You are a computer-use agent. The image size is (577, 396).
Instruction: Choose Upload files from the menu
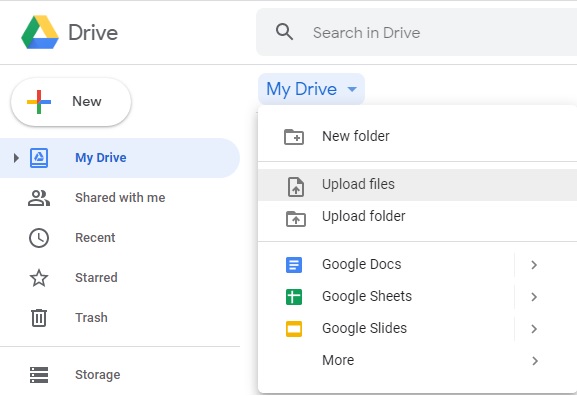tap(417, 185)
